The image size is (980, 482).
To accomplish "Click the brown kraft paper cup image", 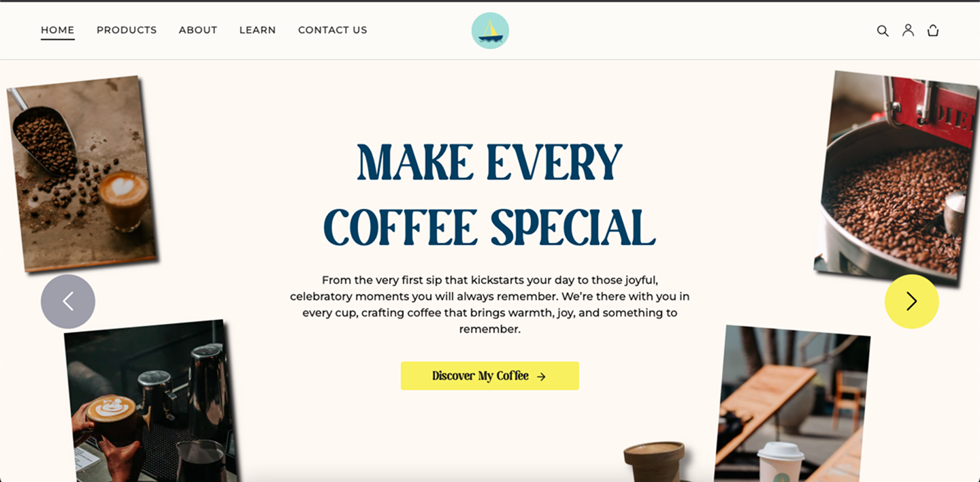I will pyautogui.click(x=655, y=462).
